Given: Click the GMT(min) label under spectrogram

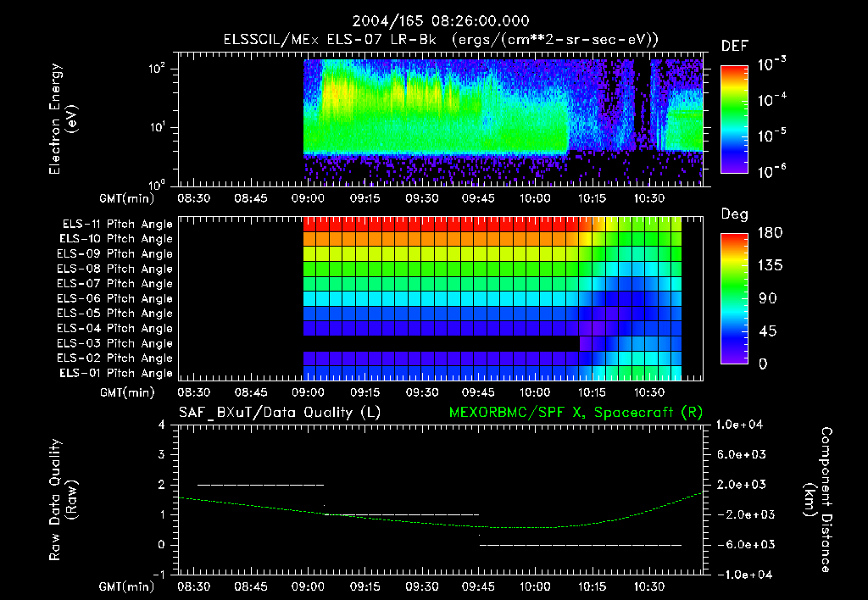Looking at the screenshot, I should pos(127,198).
